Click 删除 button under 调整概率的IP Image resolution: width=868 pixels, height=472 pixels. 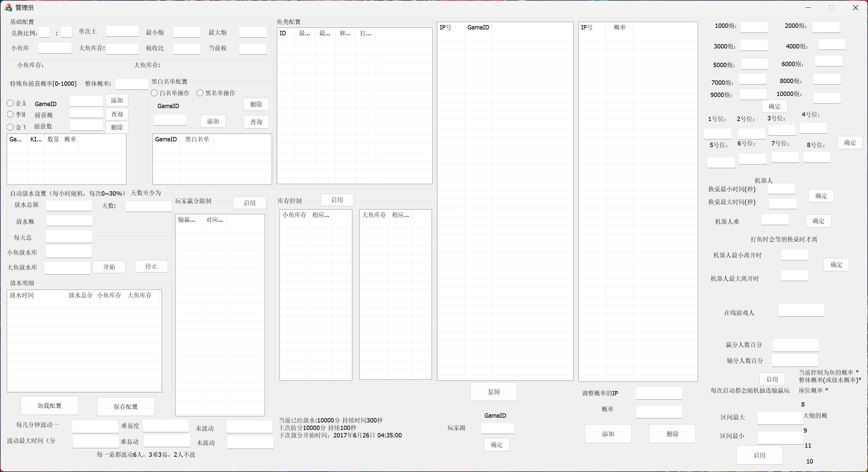pyautogui.click(x=672, y=434)
